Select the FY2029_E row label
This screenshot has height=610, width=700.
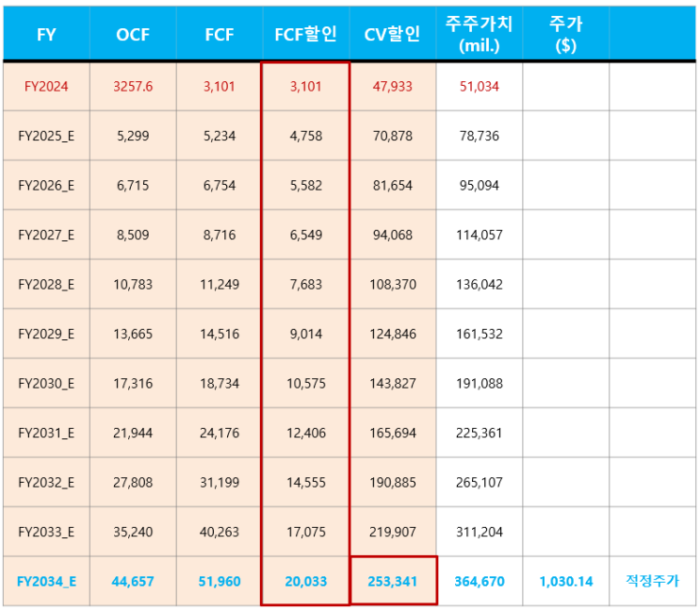click(x=46, y=335)
